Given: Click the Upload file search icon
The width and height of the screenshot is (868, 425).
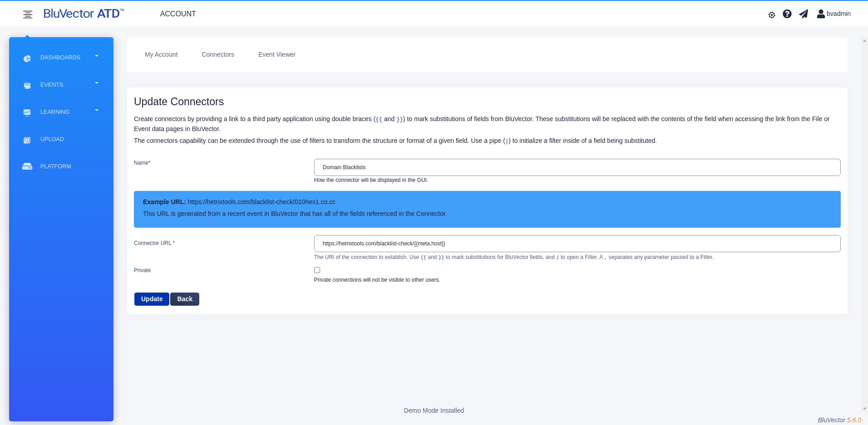Looking at the screenshot, I should (27, 140).
